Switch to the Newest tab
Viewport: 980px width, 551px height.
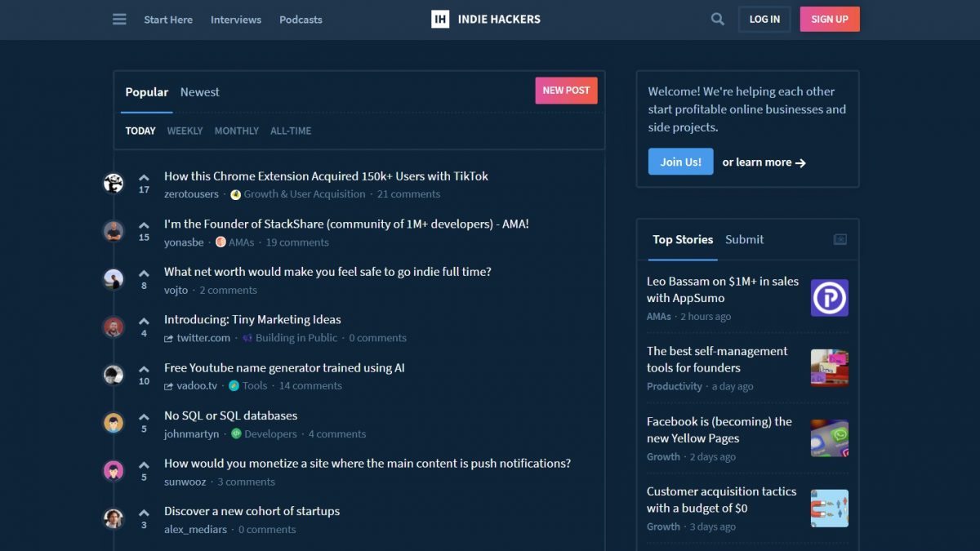click(200, 92)
